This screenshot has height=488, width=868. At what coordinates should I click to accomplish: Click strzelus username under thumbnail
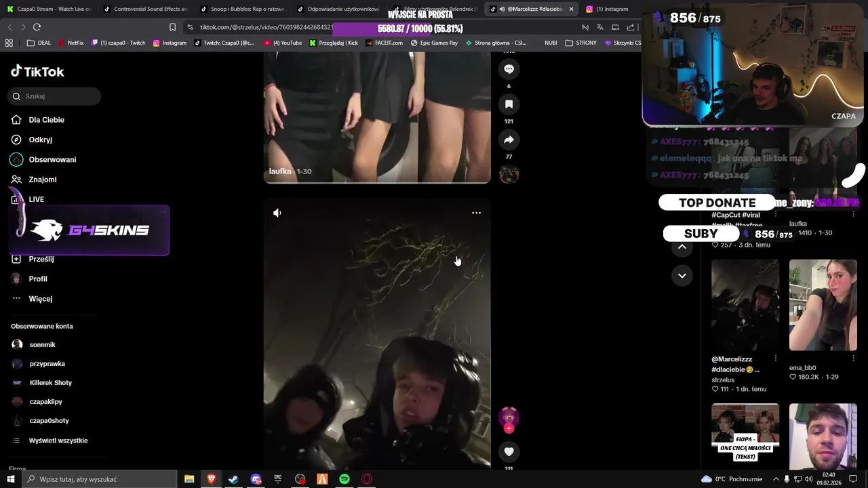pyautogui.click(x=723, y=380)
